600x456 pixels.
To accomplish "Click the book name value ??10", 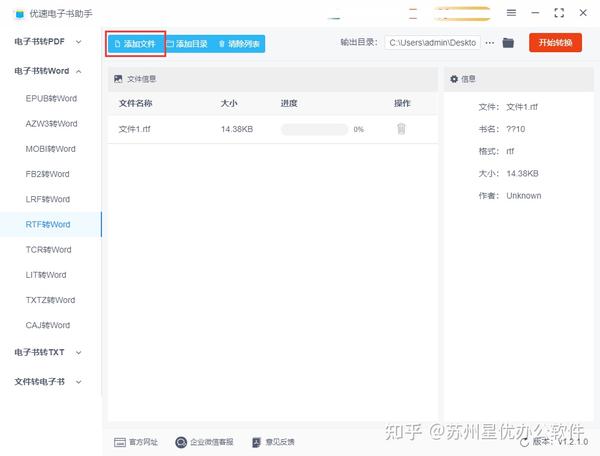I will click(x=515, y=129).
